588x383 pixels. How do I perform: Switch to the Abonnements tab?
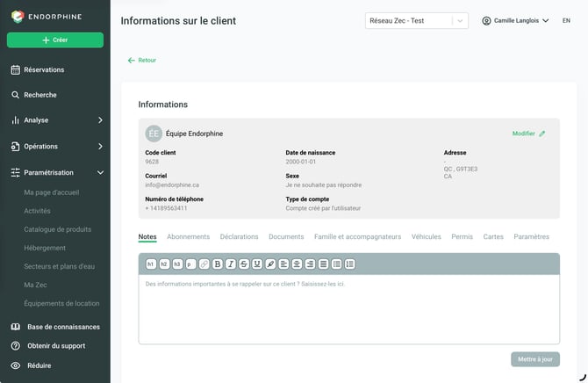189,236
